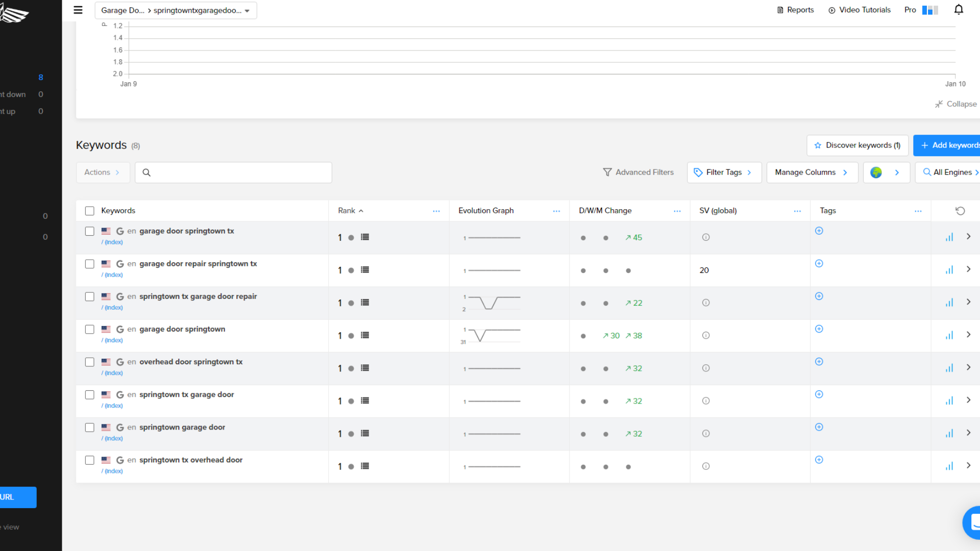Open chat support bubble
Viewport: 980px width, 551px height.
(972, 522)
